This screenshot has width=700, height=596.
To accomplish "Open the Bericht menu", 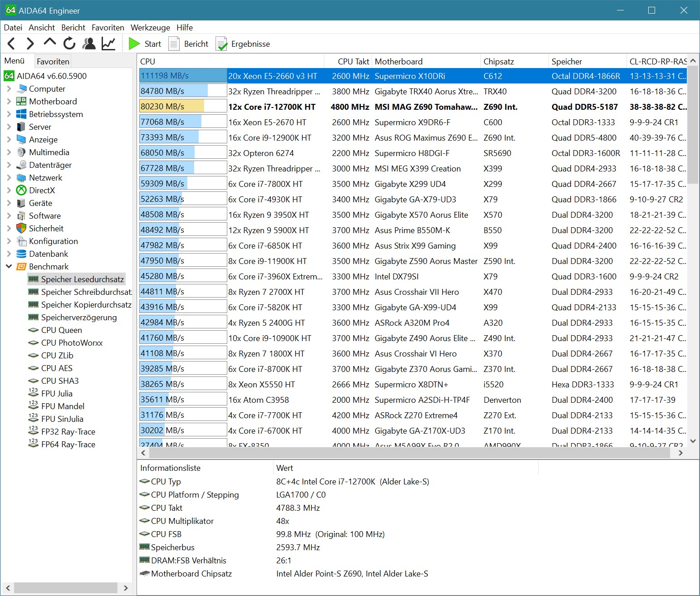I will pos(73,28).
